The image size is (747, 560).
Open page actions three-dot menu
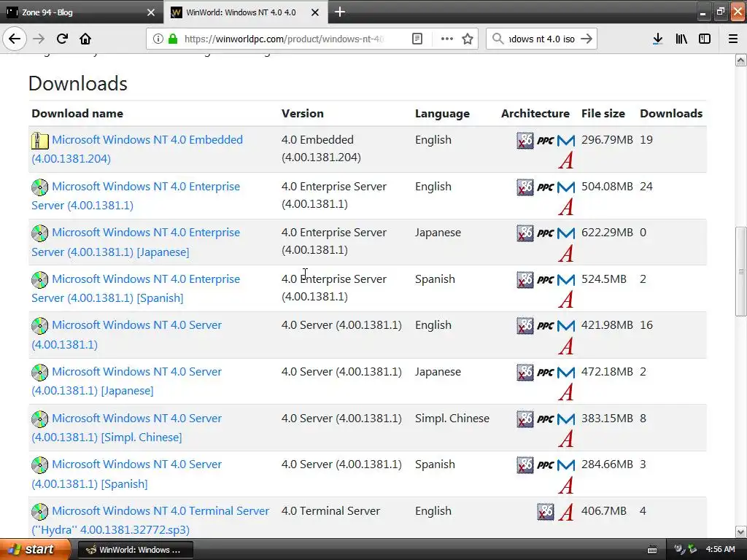tap(446, 39)
